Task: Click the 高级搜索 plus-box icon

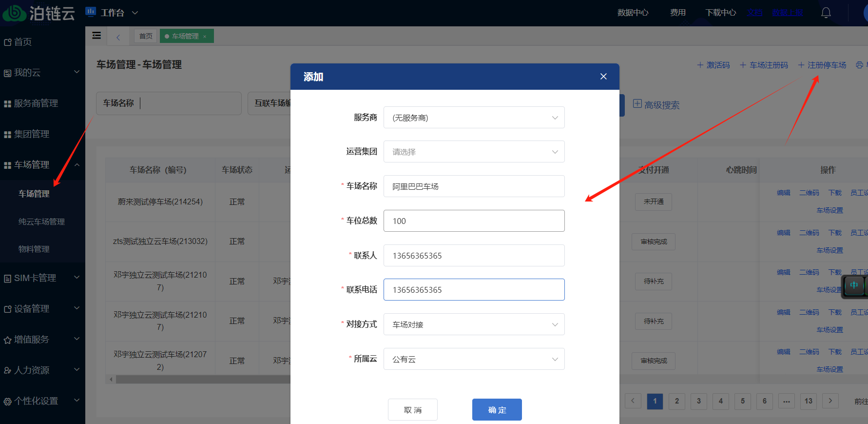Action: (x=637, y=104)
